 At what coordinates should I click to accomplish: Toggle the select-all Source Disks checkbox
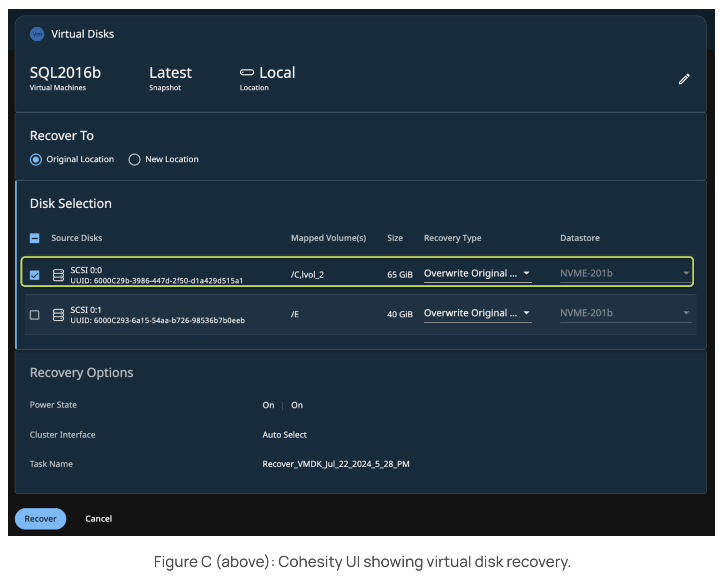click(35, 238)
